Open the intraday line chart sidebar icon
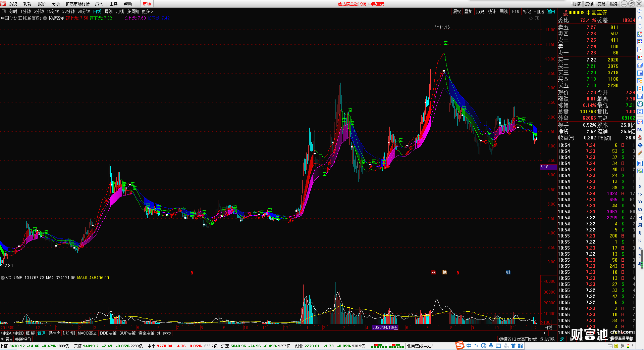This screenshot has width=644, height=350. pos(640,50)
